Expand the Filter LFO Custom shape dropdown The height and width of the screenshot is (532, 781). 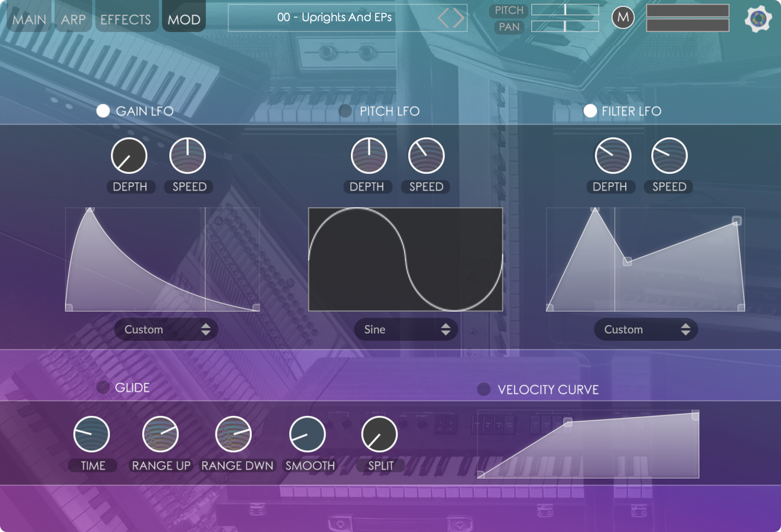(646, 329)
